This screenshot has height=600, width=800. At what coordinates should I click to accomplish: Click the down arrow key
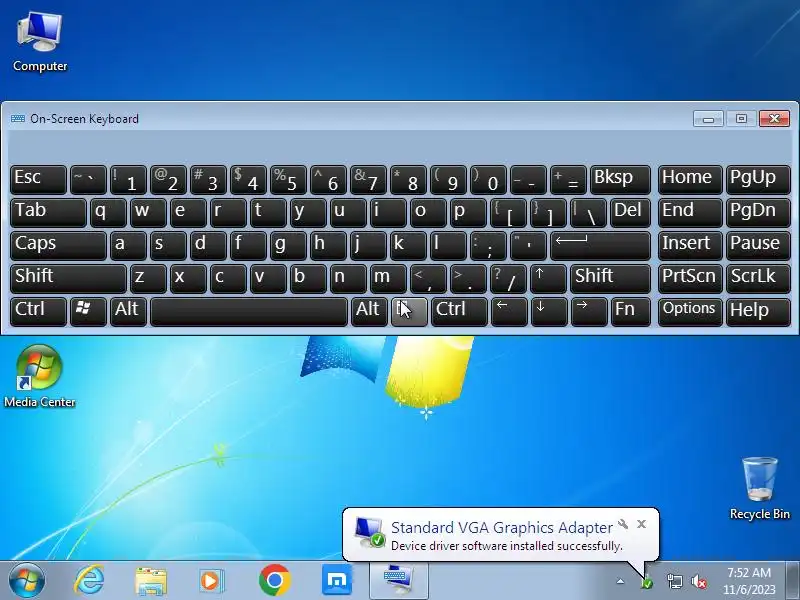pyautogui.click(x=548, y=312)
